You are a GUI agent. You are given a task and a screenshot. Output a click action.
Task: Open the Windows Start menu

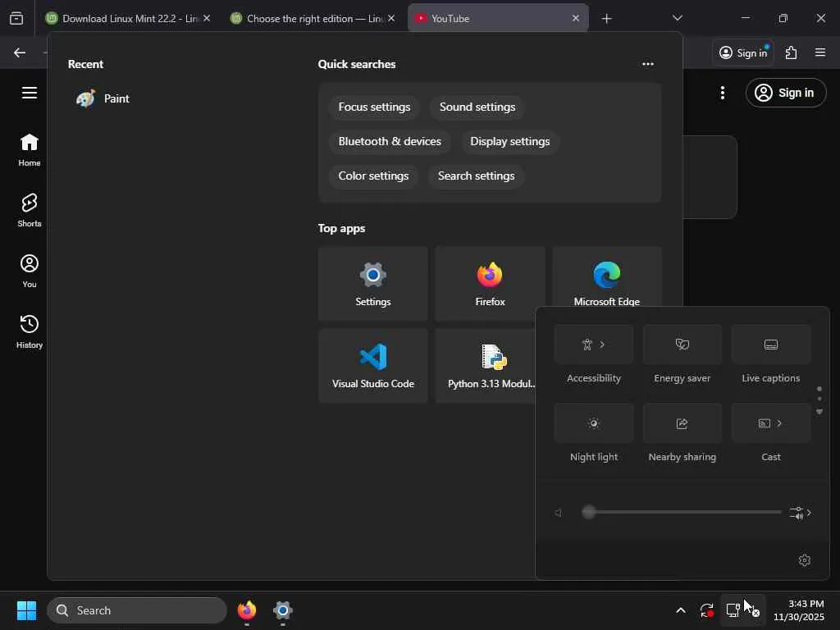click(27, 610)
